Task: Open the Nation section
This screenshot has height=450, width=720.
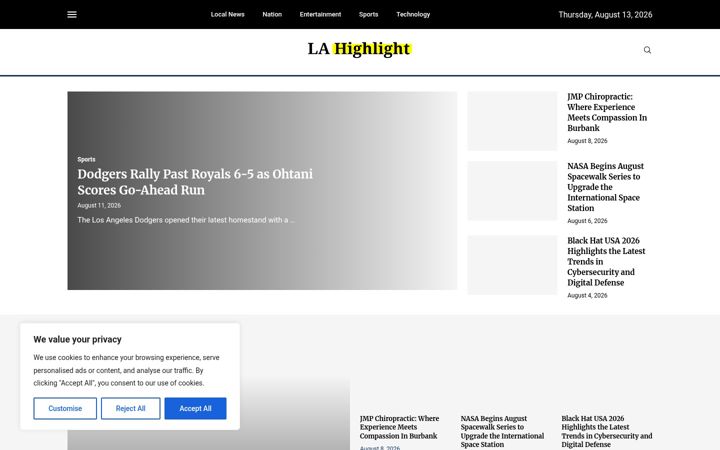Action: point(272,15)
